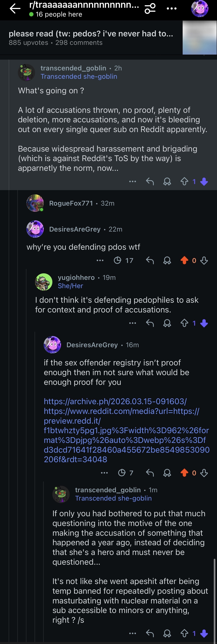Remove downvote on transcended_goblin's 2h comment
This screenshot has height=644, width=217.
pos(204,181)
